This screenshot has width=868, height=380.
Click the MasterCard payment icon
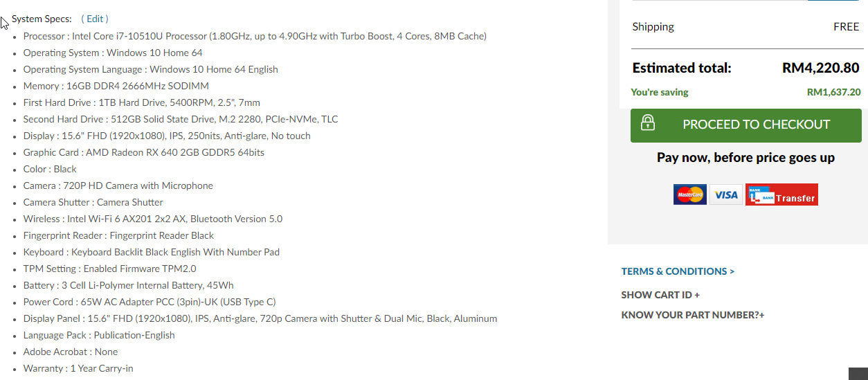(690, 194)
